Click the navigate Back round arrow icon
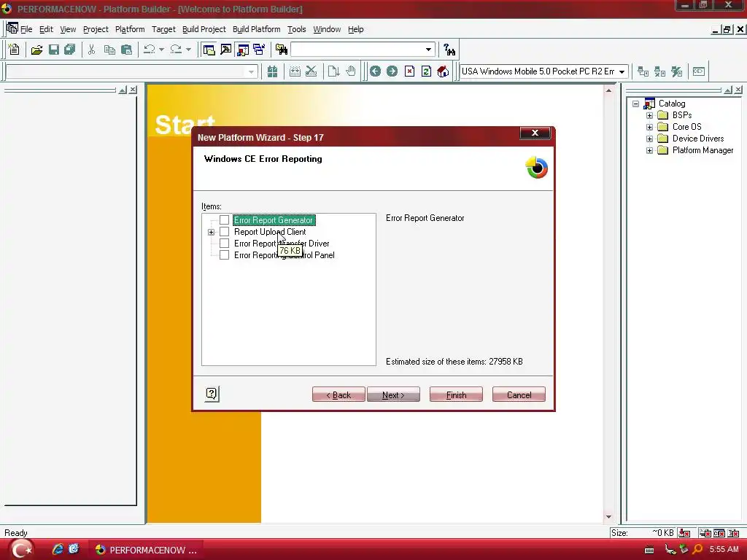This screenshot has width=747, height=560. pyautogui.click(x=376, y=71)
